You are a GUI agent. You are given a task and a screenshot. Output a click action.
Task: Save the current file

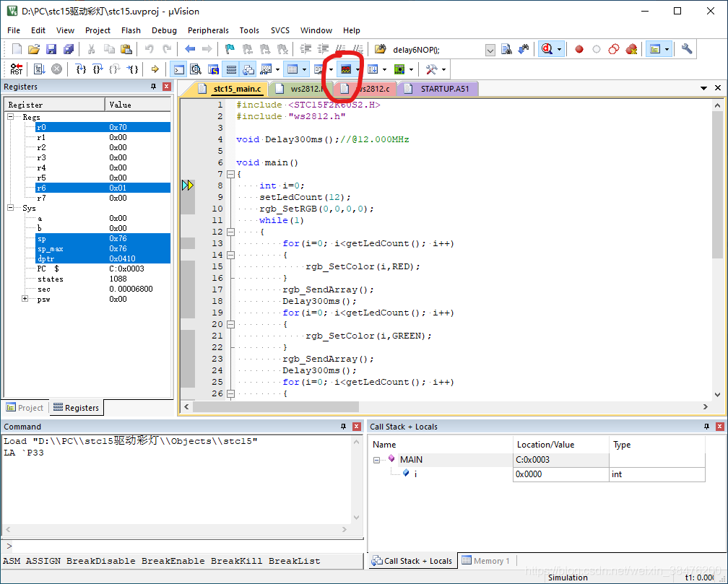51,49
